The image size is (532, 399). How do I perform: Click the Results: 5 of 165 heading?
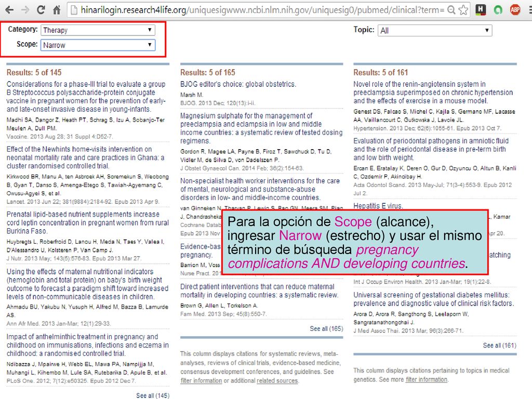tap(208, 73)
